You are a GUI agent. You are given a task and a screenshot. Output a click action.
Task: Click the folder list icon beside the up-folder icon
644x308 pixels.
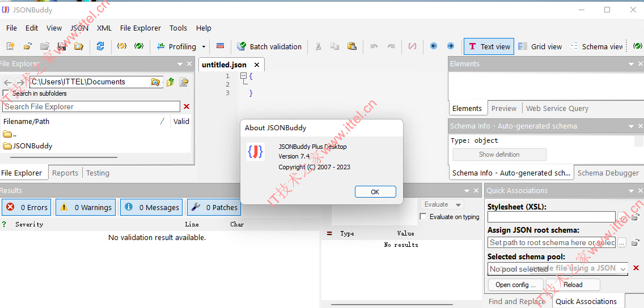[184, 82]
